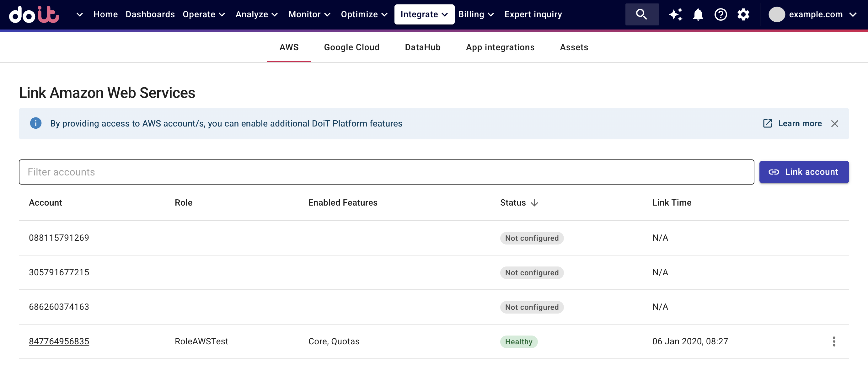Open the three-dot menu for account 847764956835
The height and width of the screenshot is (371, 868).
point(834,341)
